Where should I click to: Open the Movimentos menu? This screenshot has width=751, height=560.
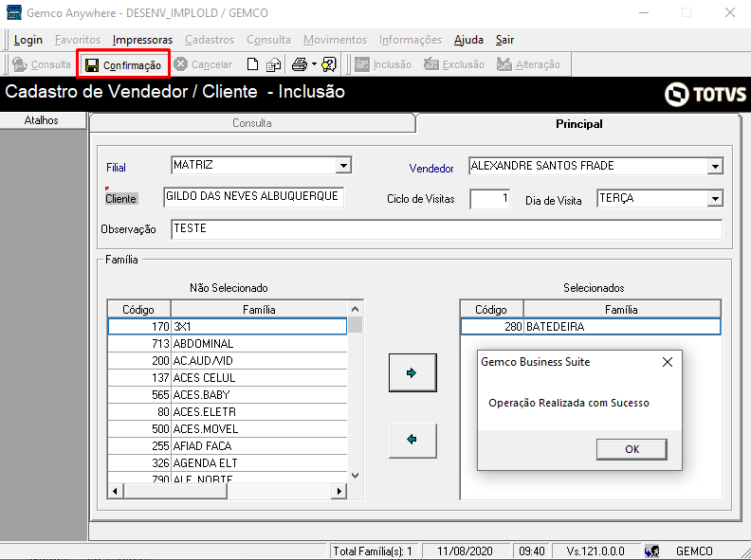click(x=336, y=40)
